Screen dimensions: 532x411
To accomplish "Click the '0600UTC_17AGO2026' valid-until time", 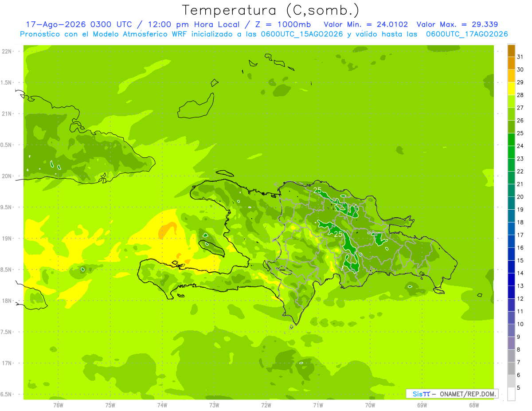I will coord(467,34).
